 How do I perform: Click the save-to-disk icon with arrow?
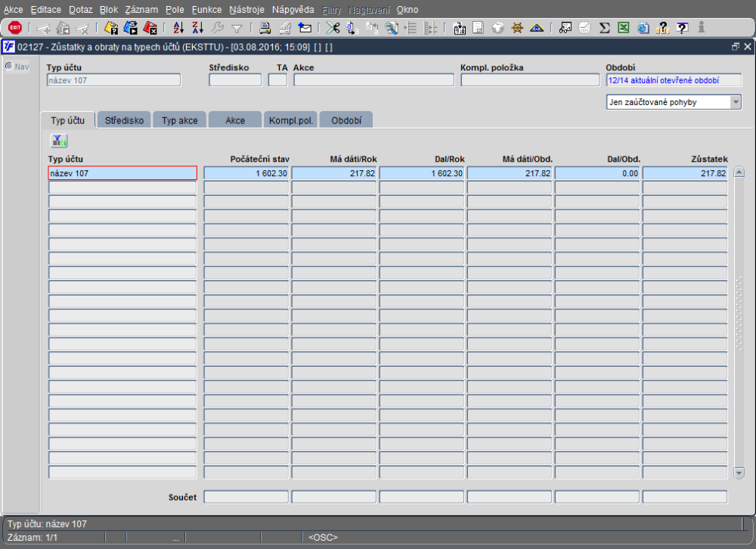click(460, 28)
